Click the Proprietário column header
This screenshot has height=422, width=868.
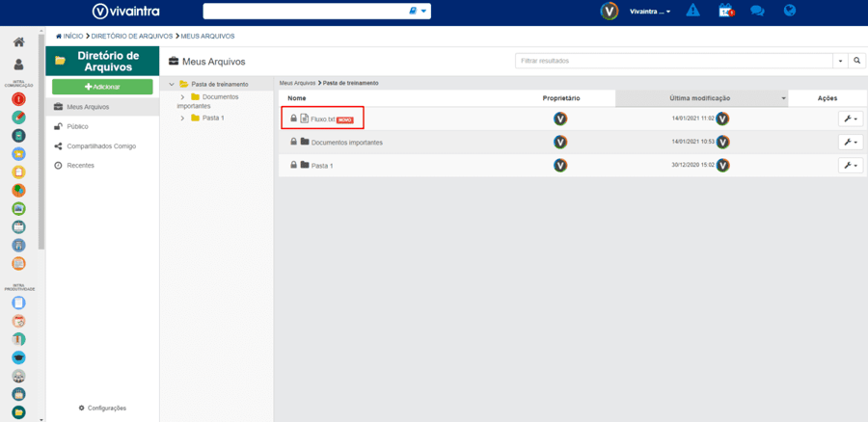(560, 98)
